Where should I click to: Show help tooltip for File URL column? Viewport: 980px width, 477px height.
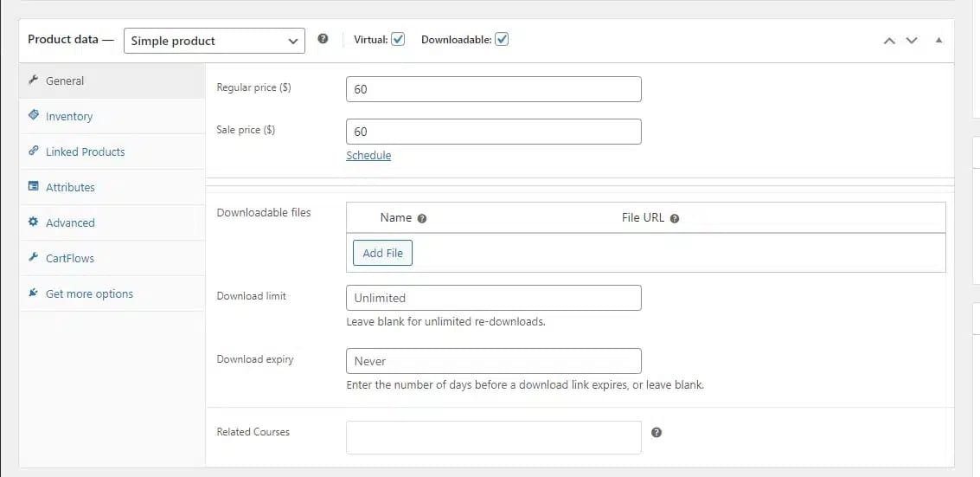pos(675,218)
